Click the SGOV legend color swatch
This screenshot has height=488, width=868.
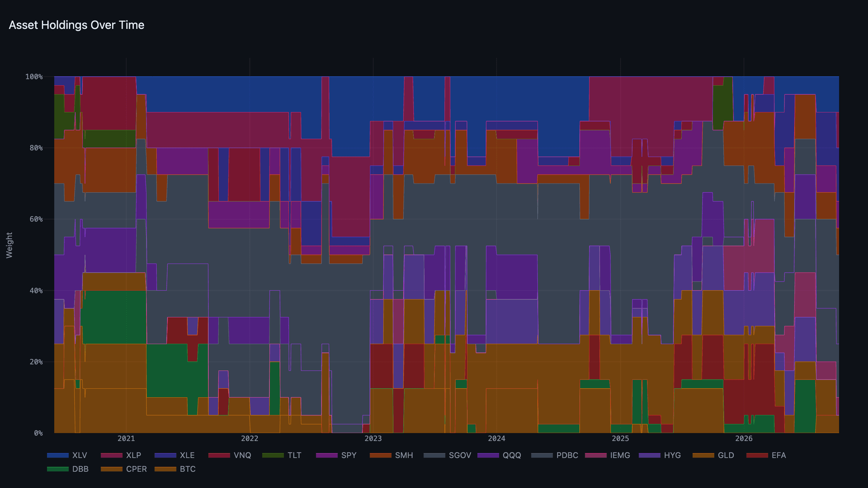point(434,455)
